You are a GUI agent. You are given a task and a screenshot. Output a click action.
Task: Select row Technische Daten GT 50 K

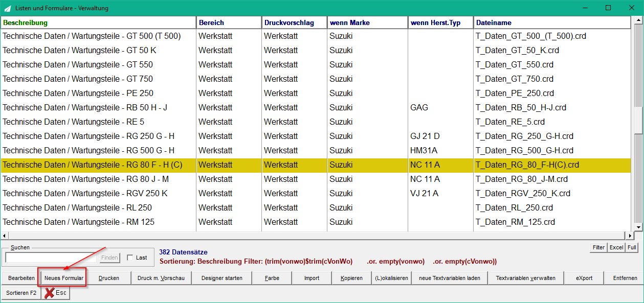click(x=316, y=50)
